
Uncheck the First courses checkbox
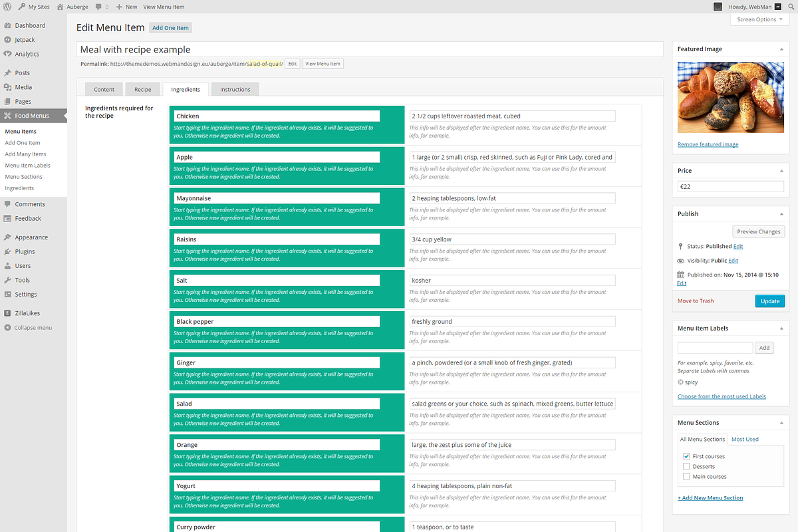686,456
